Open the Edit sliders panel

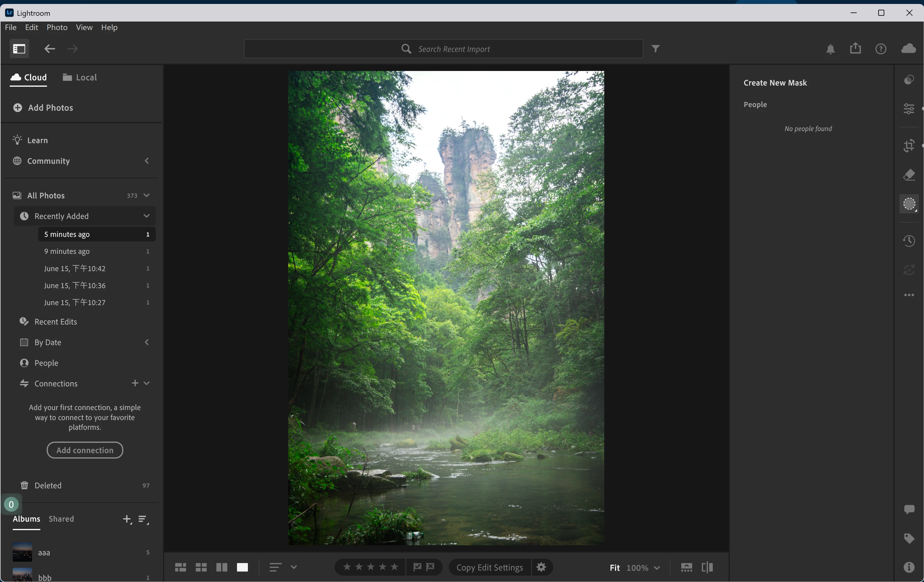(x=909, y=109)
